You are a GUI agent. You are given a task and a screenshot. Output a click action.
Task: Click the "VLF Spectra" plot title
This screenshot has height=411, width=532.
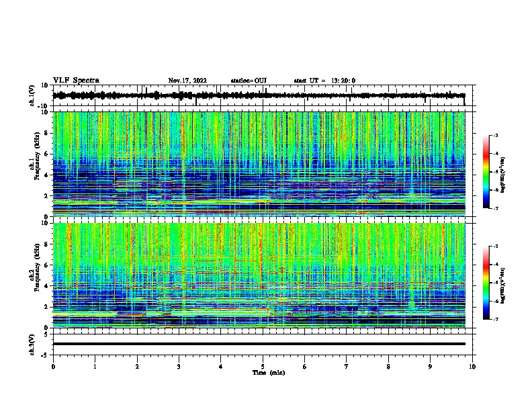[76, 81]
